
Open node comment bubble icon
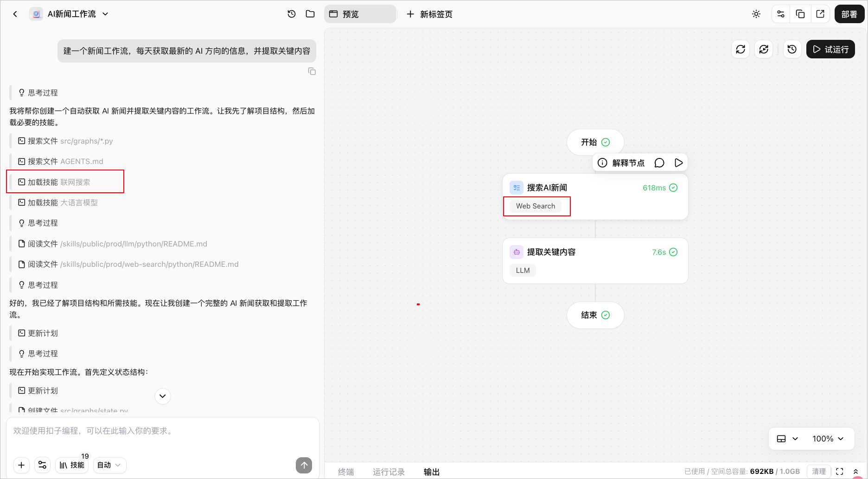(659, 163)
